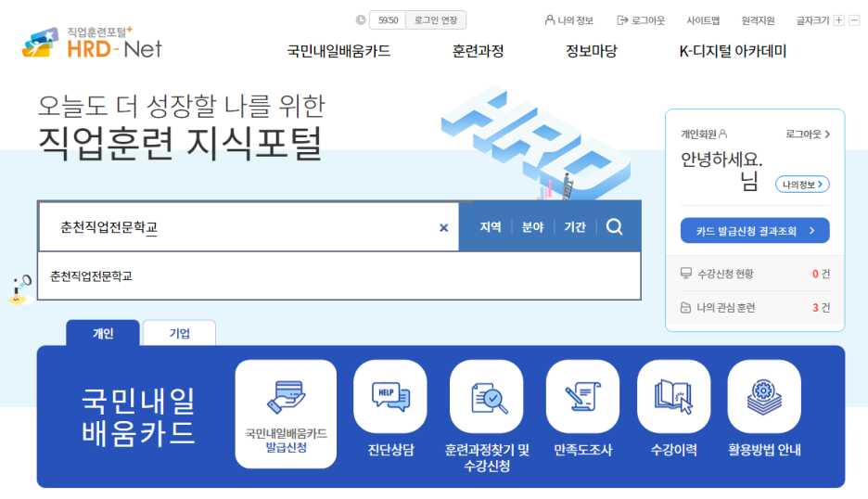This screenshot has width=868, height=499.
Task: Open 진단상담 help icon
Action: point(390,397)
